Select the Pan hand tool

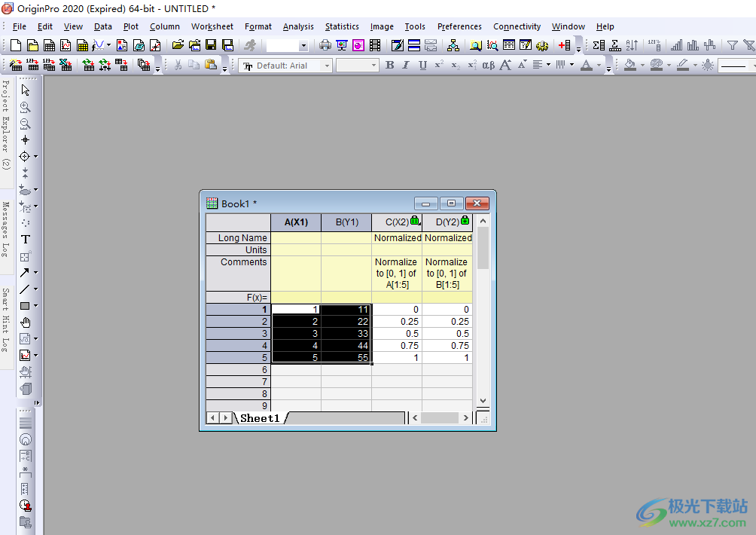26,323
